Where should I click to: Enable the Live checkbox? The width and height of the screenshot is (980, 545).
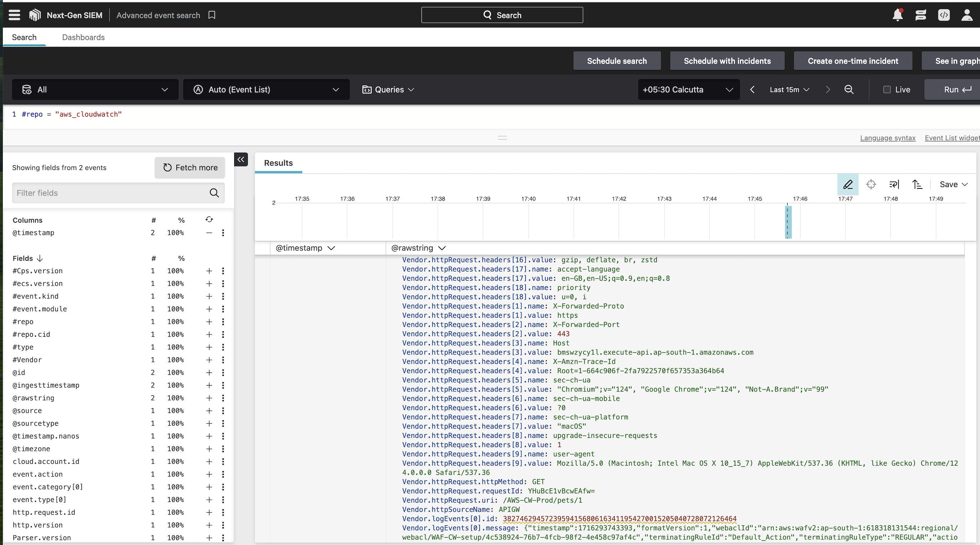(887, 90)
